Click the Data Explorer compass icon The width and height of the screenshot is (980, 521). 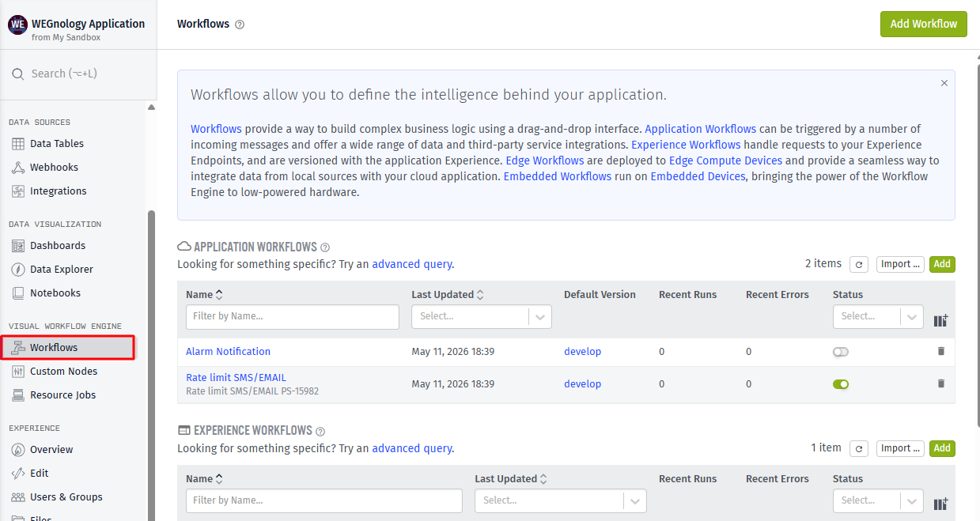coord(17,270)
